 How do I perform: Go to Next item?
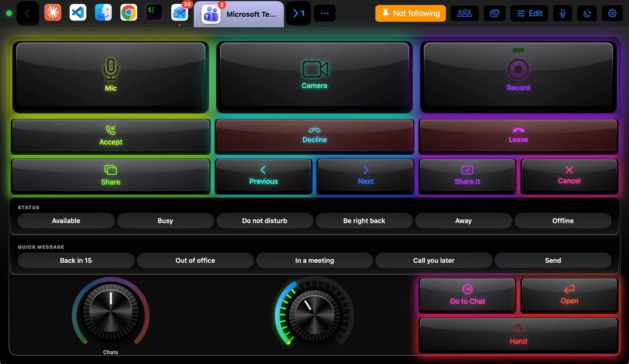[366, 176]
